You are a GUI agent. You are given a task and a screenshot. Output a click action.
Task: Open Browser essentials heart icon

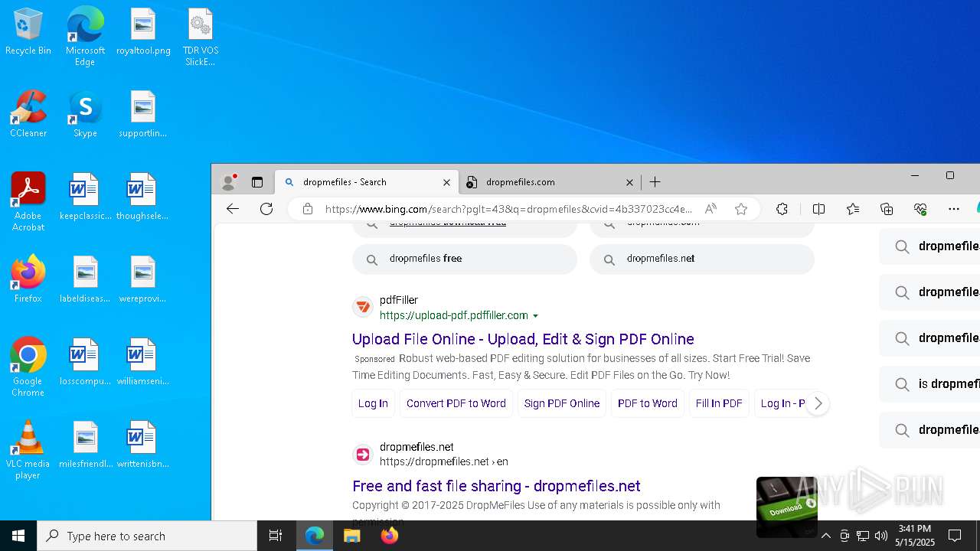tap(920, 209)
